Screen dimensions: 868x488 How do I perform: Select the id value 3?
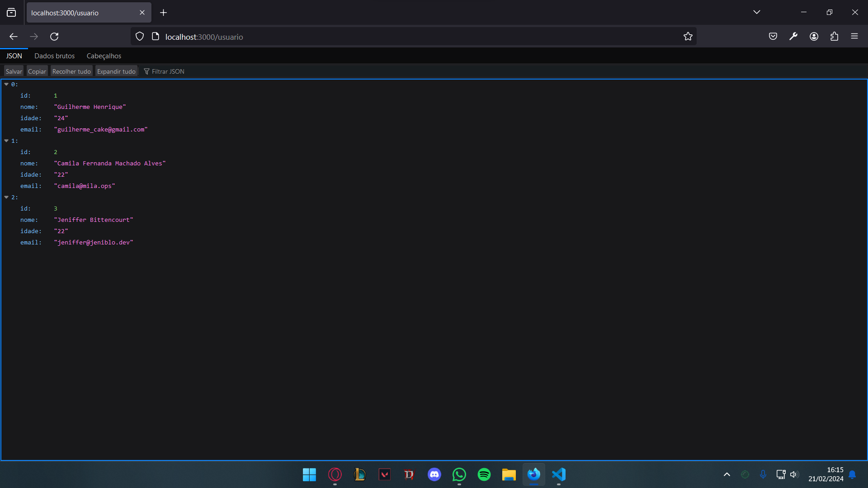56,209
